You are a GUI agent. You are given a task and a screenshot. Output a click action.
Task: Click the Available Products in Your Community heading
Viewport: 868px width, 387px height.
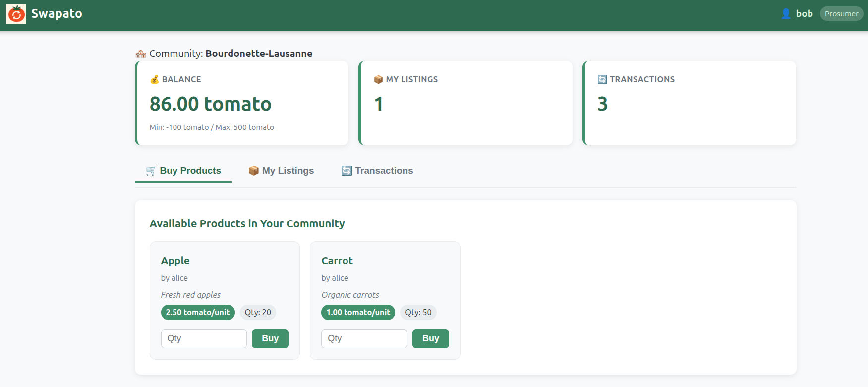tap(247, 223)
